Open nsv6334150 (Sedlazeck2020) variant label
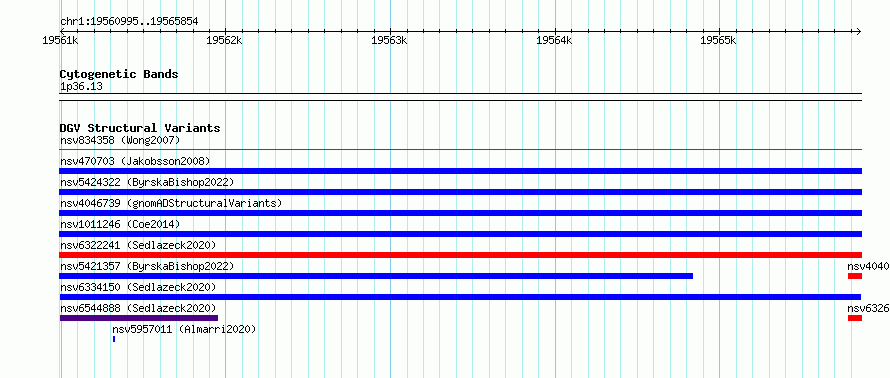 coord(138,287)
